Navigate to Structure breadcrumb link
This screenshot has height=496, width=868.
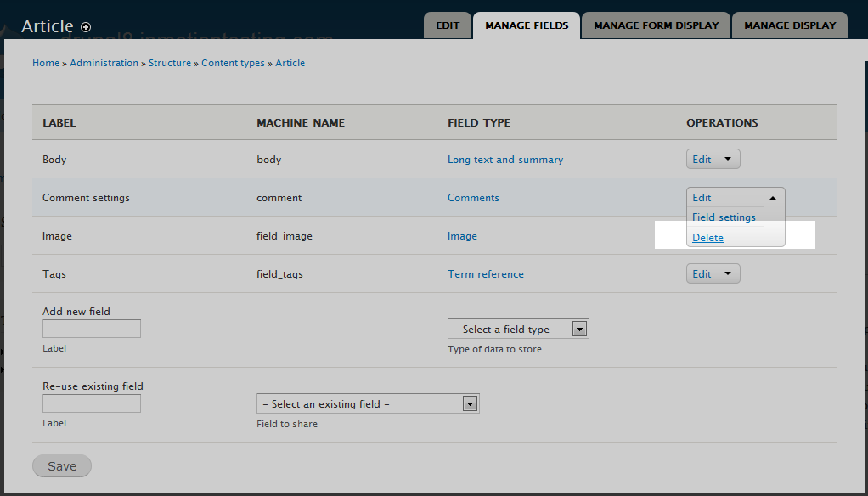pos(170,63)
